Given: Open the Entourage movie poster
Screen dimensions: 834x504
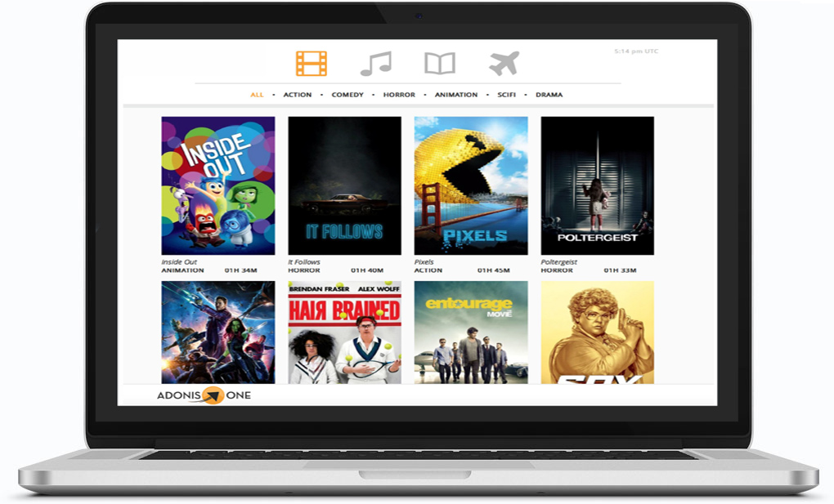Looking at the screenshot, I should coord(471,332).
